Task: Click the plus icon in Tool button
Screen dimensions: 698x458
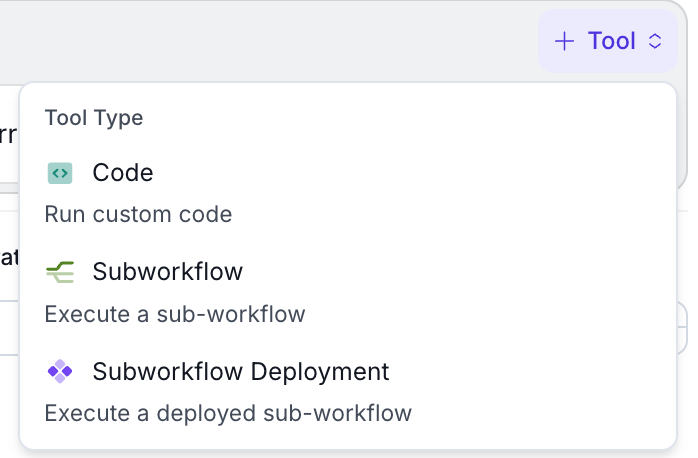Action: (x=564, y=41)
